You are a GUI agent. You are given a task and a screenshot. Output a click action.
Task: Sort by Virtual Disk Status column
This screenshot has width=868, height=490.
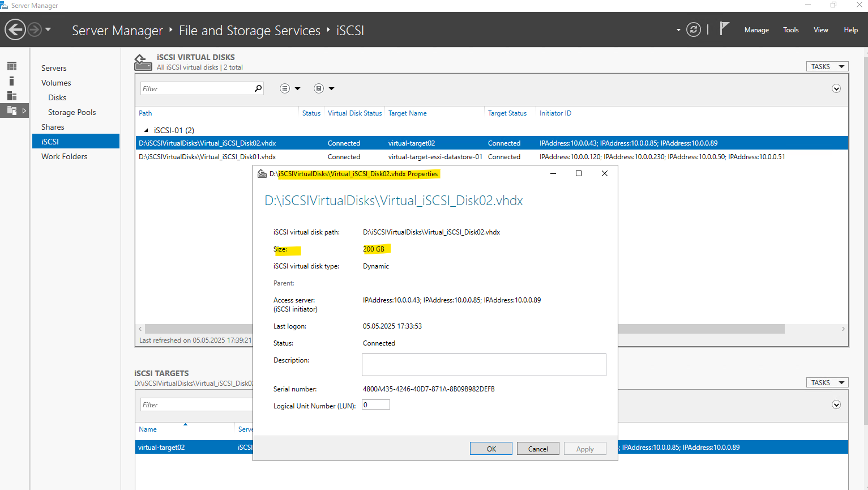pos(354,113)
